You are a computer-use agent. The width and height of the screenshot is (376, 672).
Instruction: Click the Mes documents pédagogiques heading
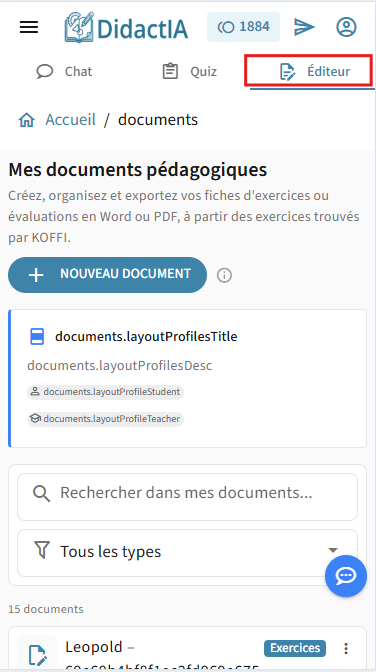pos(138,170)
